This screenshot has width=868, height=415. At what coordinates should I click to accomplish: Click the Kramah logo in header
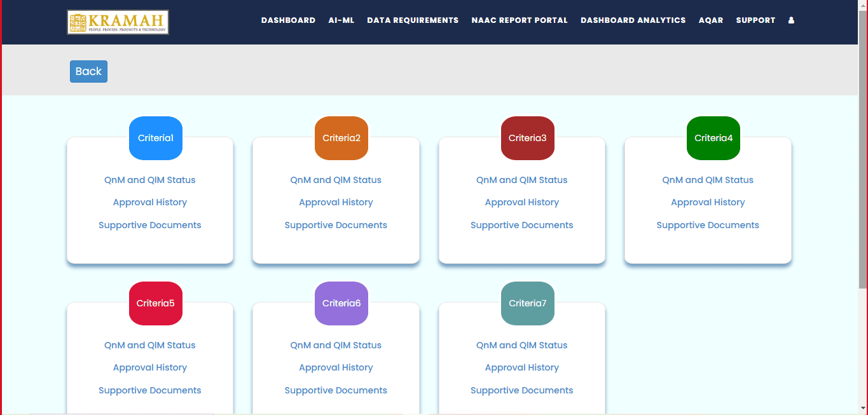(x=118, y=22)
